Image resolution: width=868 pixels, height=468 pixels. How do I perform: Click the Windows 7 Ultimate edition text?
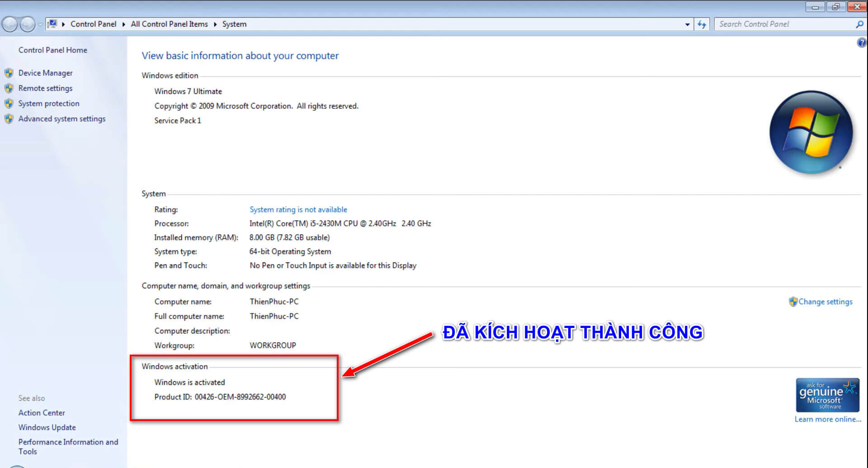[x=188, y=91]
